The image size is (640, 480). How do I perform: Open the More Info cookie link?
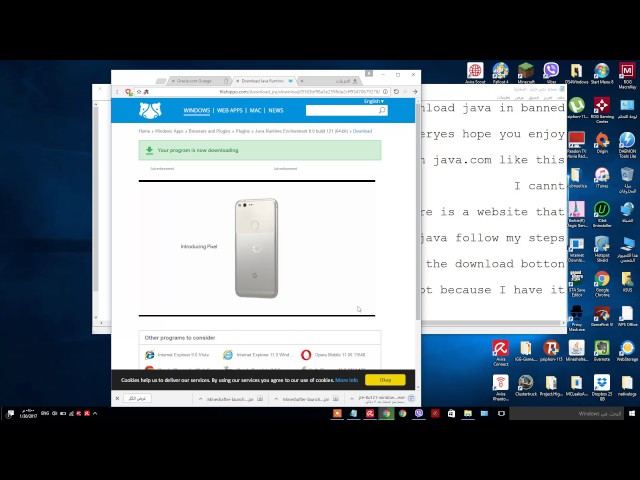tap(346, 380)
